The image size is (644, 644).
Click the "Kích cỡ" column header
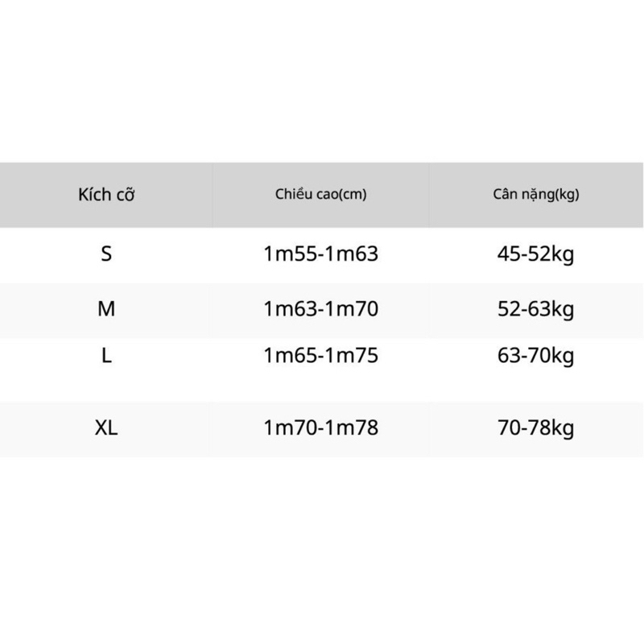(106, 196)
